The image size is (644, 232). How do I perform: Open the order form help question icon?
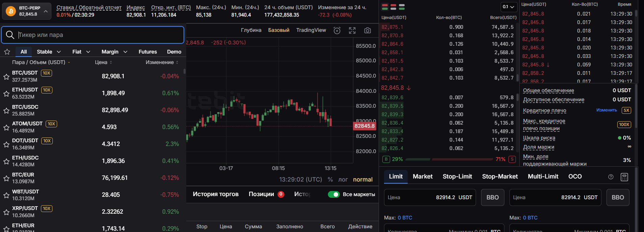pos(611,177)
